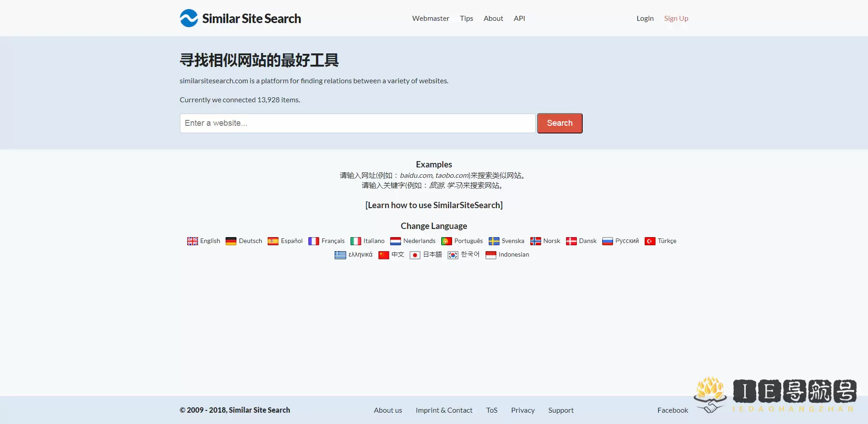
Task: Pick the Japanese flag icon
Action: [x=415, y=255]
